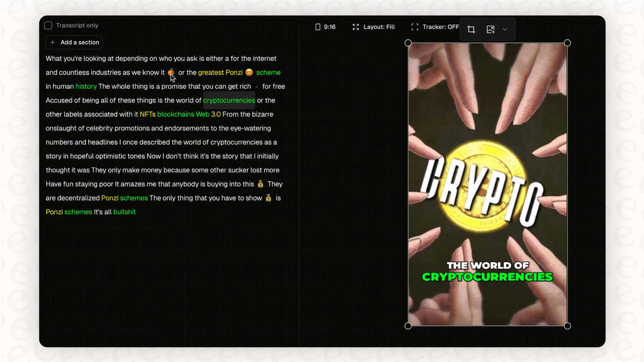Open the chevron dropdown beside the add image icon

[x=505, y=29]
